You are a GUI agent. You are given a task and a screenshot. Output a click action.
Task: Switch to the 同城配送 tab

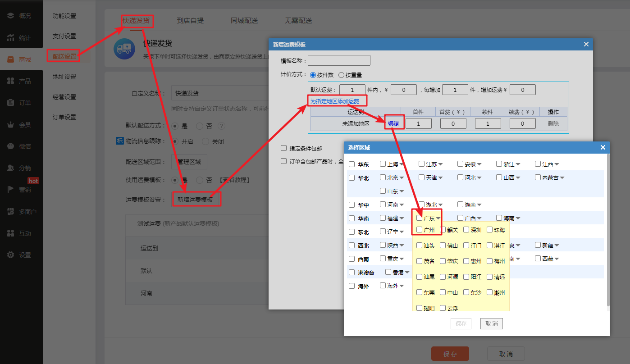click(x=244, y=21)
